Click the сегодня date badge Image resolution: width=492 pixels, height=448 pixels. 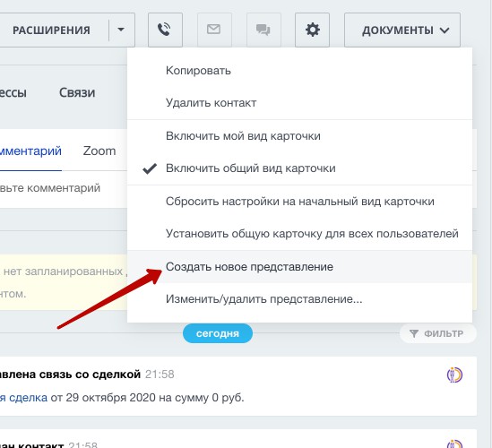point(218,333)
